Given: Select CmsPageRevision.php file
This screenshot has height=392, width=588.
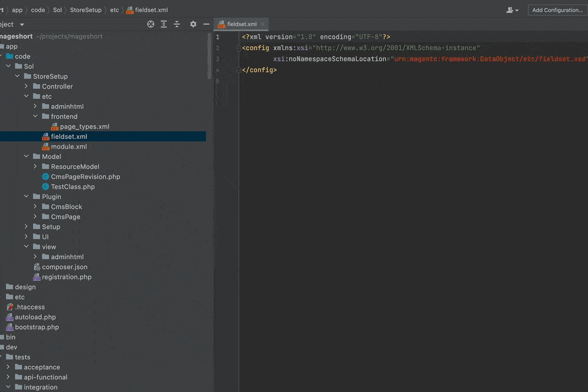Looking at the screenshot, I should [x=85, y=176].
